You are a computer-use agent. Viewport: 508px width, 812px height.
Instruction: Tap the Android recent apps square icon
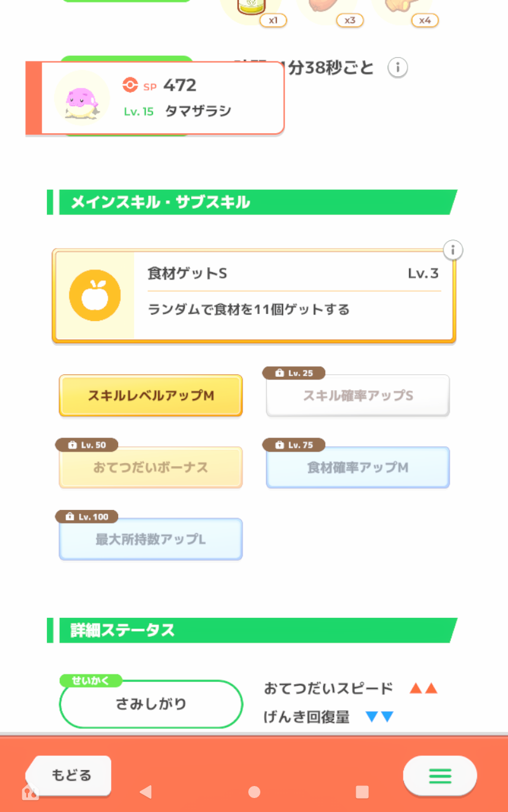362,792
